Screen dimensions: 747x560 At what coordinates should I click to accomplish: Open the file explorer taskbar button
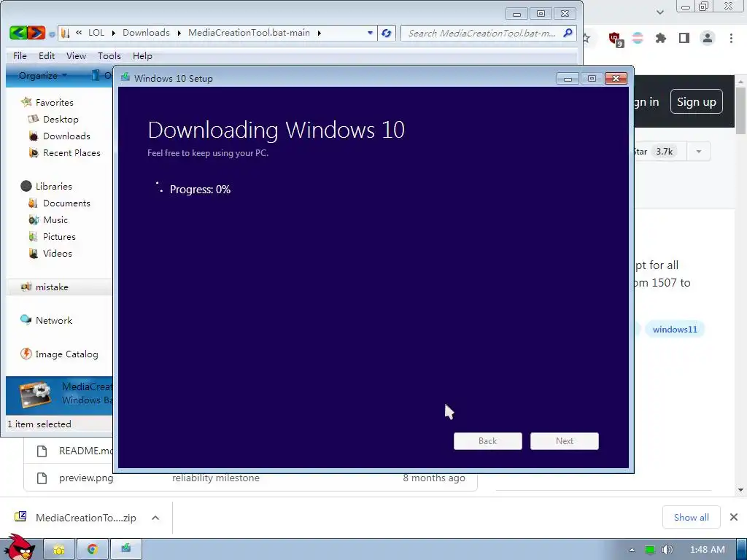[x=59, y=550]
